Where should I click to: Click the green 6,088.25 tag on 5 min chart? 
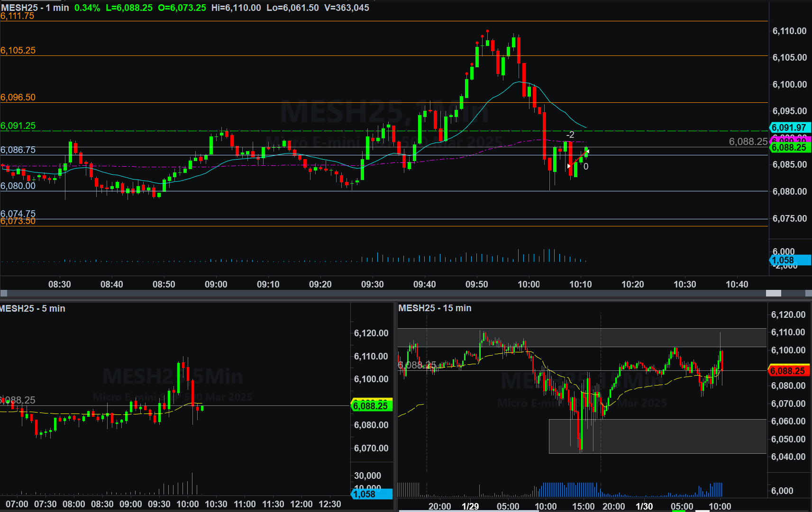click(371, 406)
